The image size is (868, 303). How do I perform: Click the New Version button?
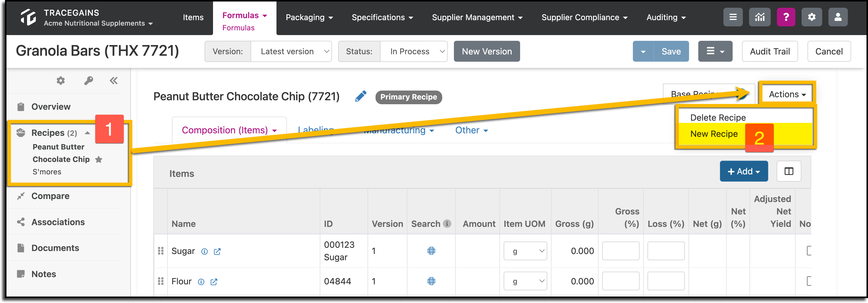pos(487,51)
